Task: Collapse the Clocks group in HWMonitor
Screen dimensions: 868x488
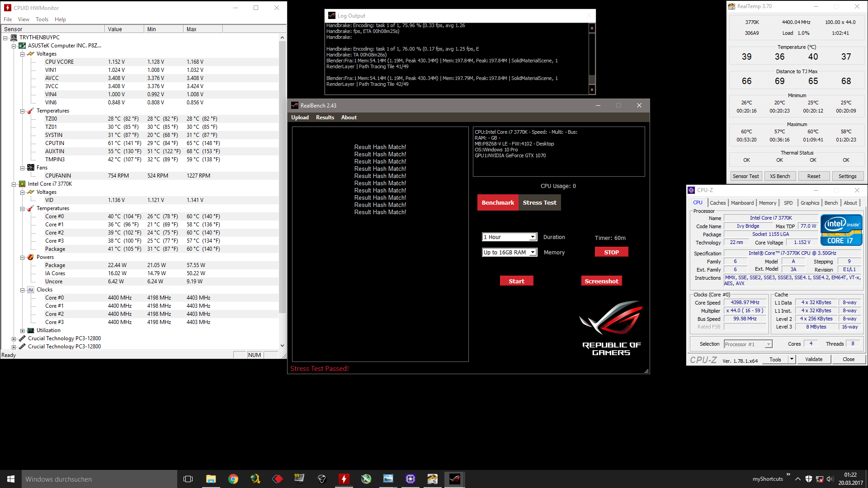Action: 22,290
